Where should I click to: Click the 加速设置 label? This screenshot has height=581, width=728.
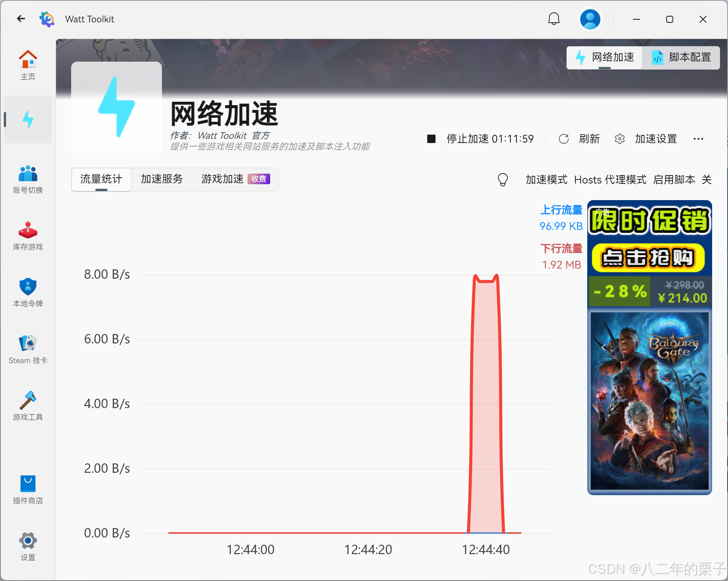click(x=656, y=139)
